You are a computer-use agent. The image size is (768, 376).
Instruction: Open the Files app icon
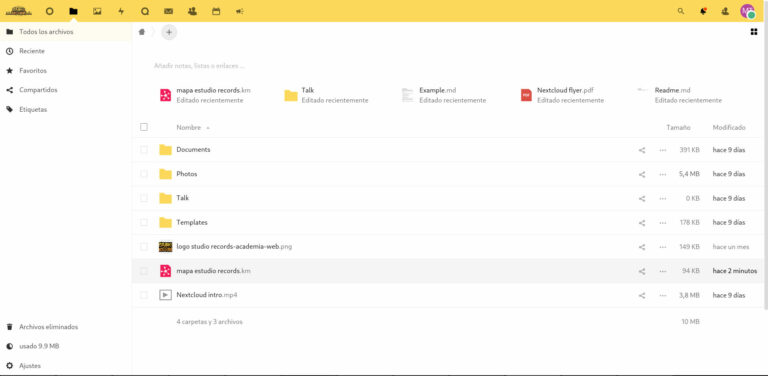[73, 11]
